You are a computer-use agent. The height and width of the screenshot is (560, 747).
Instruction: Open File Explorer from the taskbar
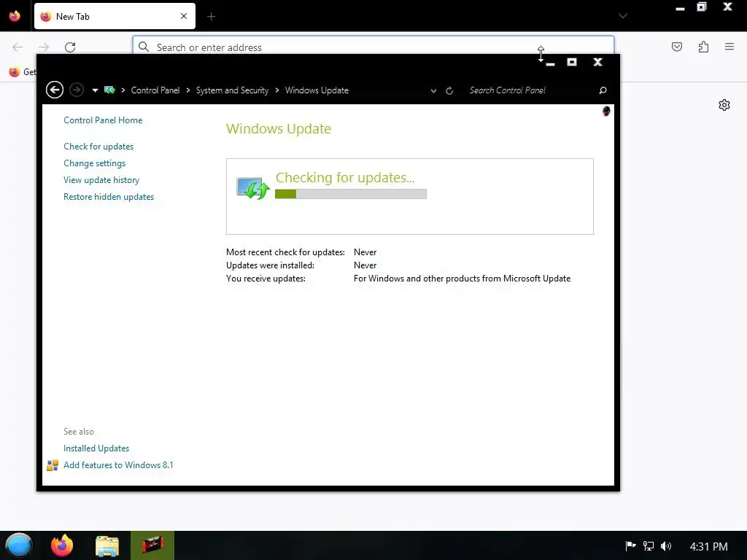(x=107, y=545)
